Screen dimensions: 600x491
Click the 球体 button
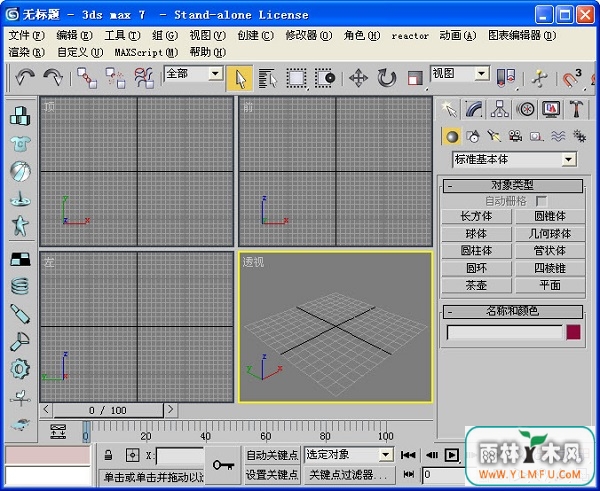click(476, 233)
